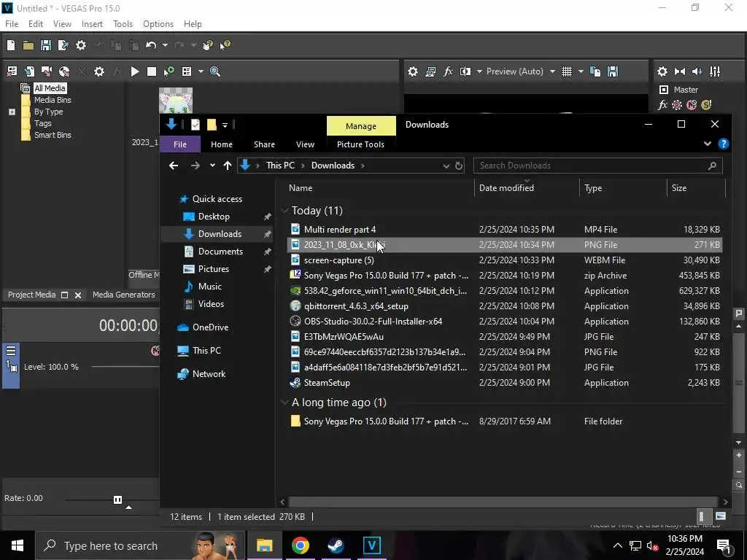Image resolution: width=747 pixels, height=560 pixels.
Task: Open the Picture Tools ribbon tab
Action: point(360,144)
